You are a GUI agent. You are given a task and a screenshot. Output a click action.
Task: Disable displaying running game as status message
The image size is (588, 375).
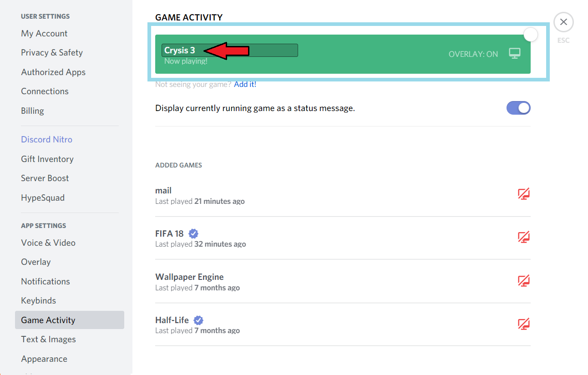pyautogui.click(x=518, y=108)
